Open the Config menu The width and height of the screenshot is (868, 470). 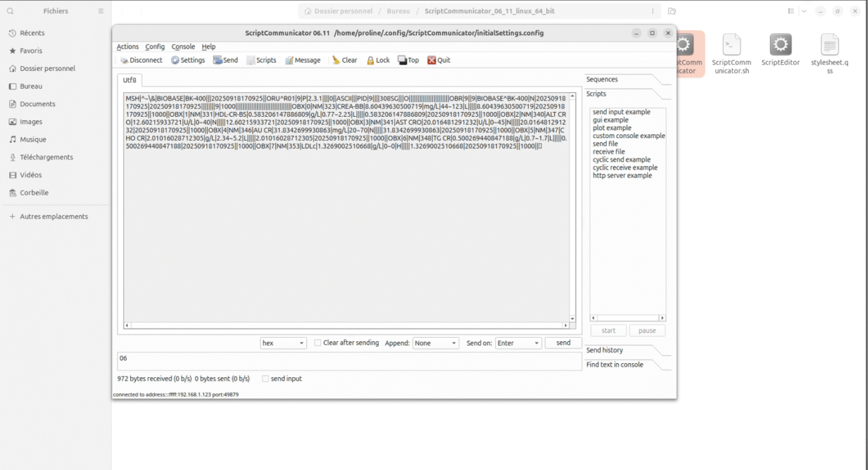coord(155,47)
